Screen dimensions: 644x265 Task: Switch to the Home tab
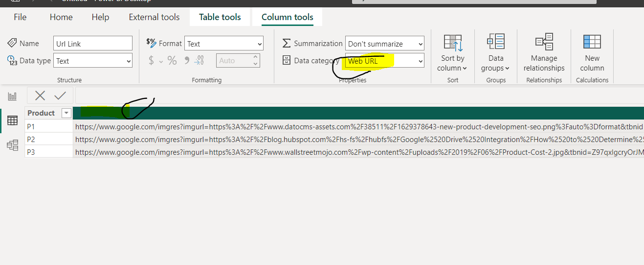(61, 17)
